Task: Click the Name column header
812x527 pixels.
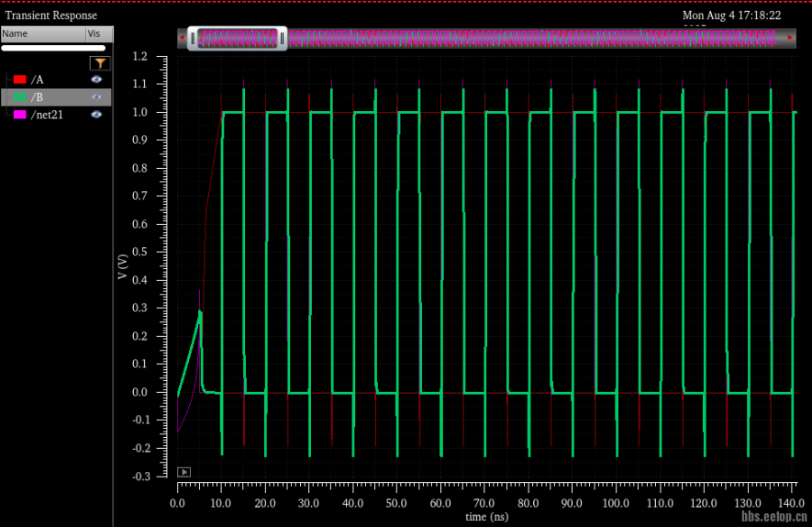Action: 43,34
